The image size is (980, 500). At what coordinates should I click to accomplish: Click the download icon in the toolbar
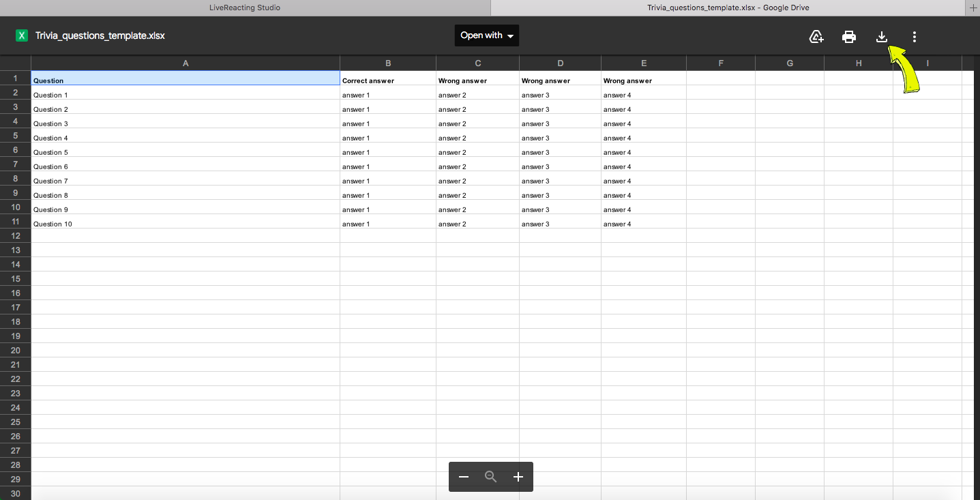(x=882, y=37)
